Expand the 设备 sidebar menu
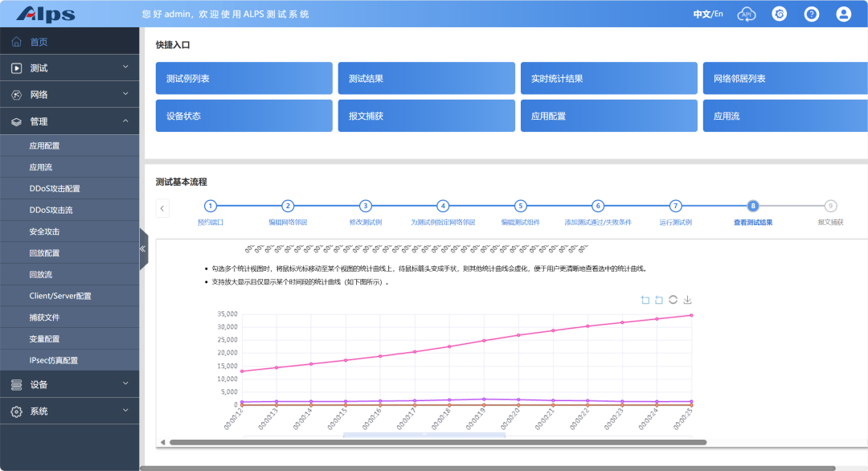This screenshot has width=868, height=471. [70, 385]
